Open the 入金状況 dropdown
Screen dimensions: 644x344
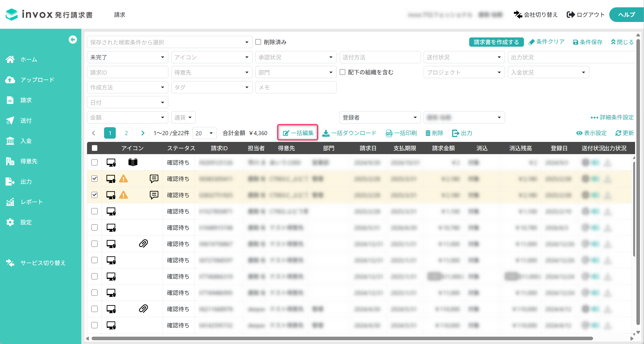[x=548, y=72]
